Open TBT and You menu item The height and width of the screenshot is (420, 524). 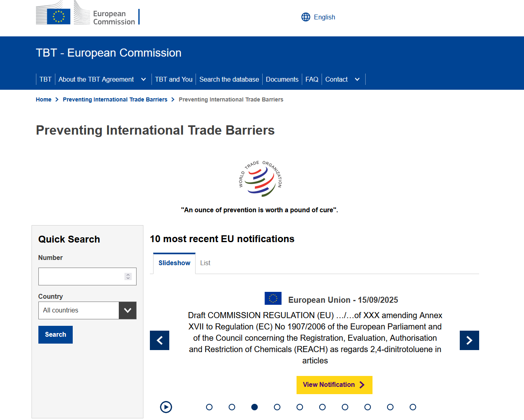pos(174,79)
